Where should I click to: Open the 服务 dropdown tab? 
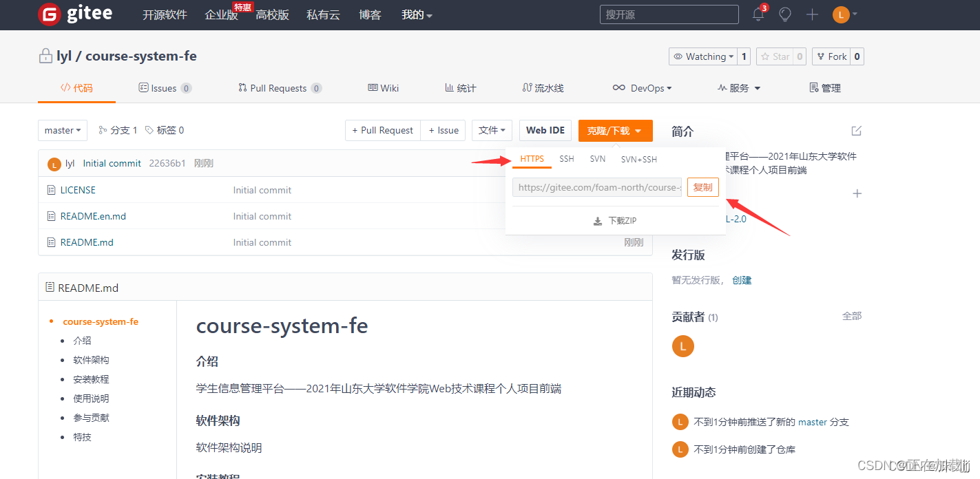click(x=739, y=88)
